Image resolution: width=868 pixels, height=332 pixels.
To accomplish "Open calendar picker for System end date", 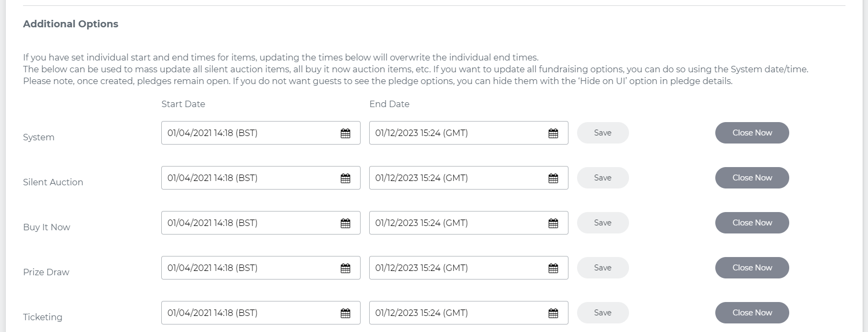I will point(553,133).
